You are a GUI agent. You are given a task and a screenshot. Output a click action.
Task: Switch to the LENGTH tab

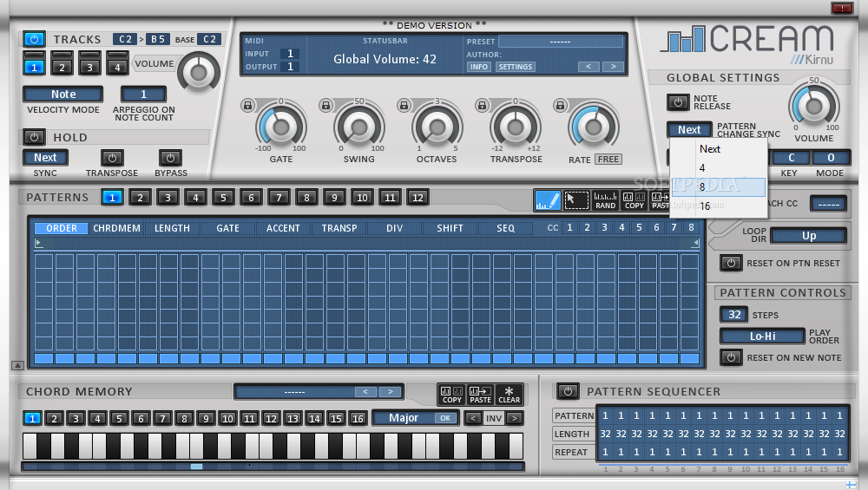pos(172,228)
